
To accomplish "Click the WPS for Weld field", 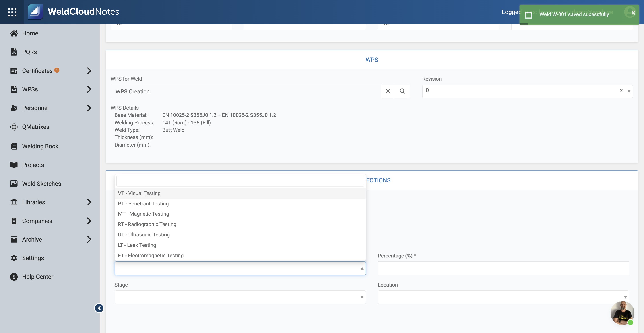I will point(246,91).
